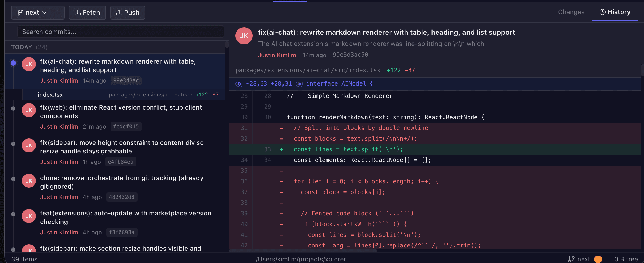
Task: Click the upload icon on the Push button
Action: pos(120,12)
